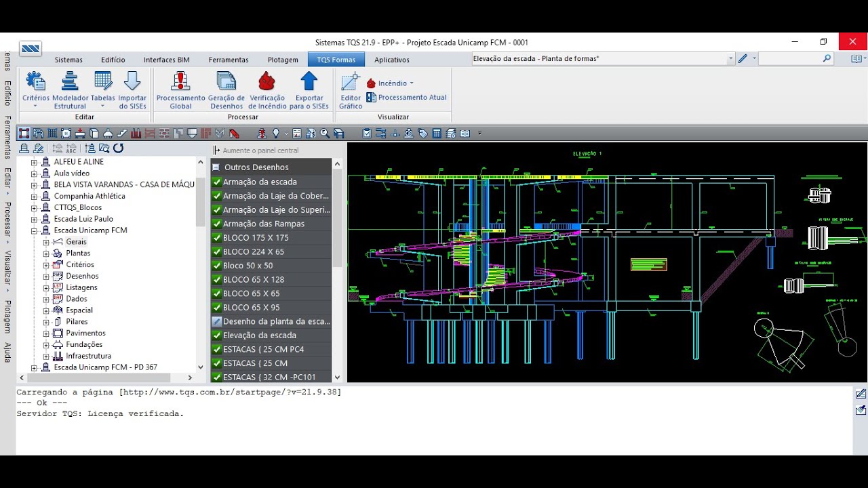Click the open book toolbar icon
868x488 pixels.
pyautogui.click(x=465, y=133)
